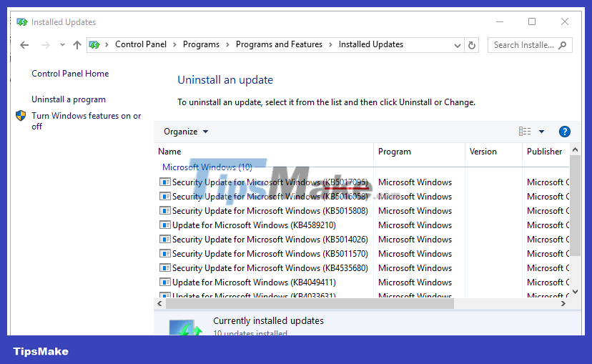The height and width of the screenshot is (364, 592).
Task: Open Control Panel breadcrumb
Action: pyautogui.click(x=140, y=44)
